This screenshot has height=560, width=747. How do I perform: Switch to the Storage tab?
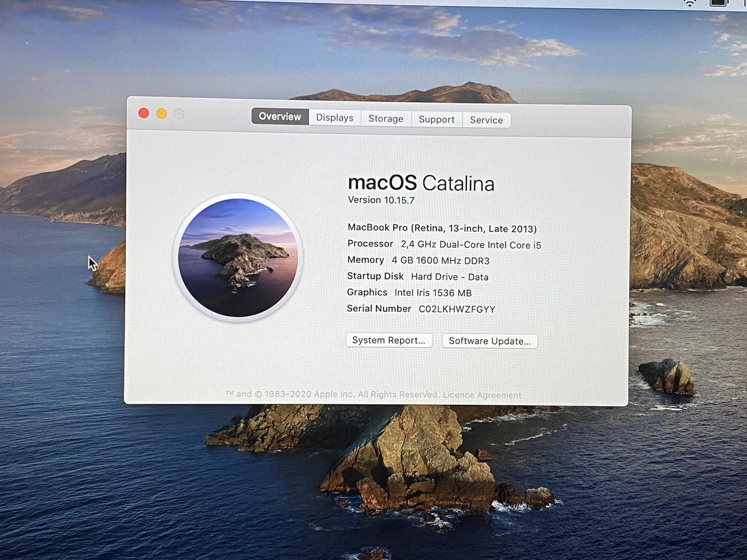pyautogui.click(x=386, y=119)
